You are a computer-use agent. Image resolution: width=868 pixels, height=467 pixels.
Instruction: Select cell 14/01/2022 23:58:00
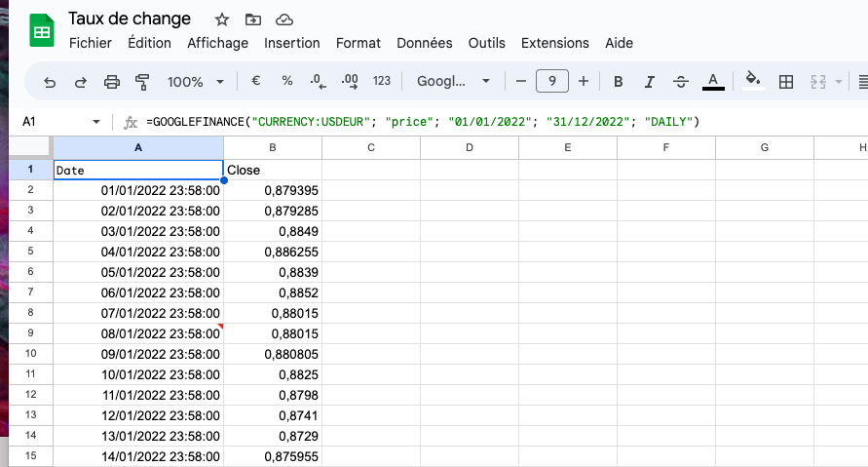tap(138, 456)
